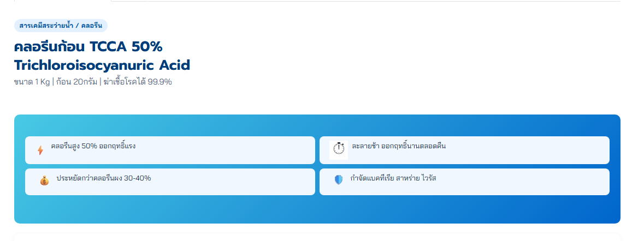
Task: Click the blue gradient banner background
Action: click(x=317, y=209)
